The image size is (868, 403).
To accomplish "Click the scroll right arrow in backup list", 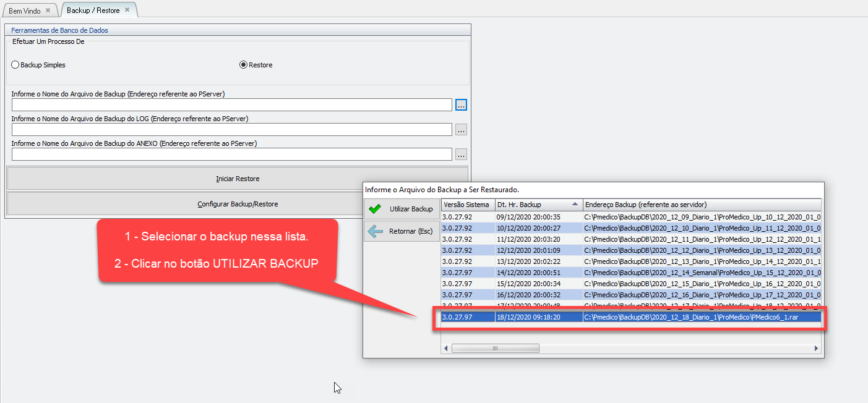I will coord(816,349).
